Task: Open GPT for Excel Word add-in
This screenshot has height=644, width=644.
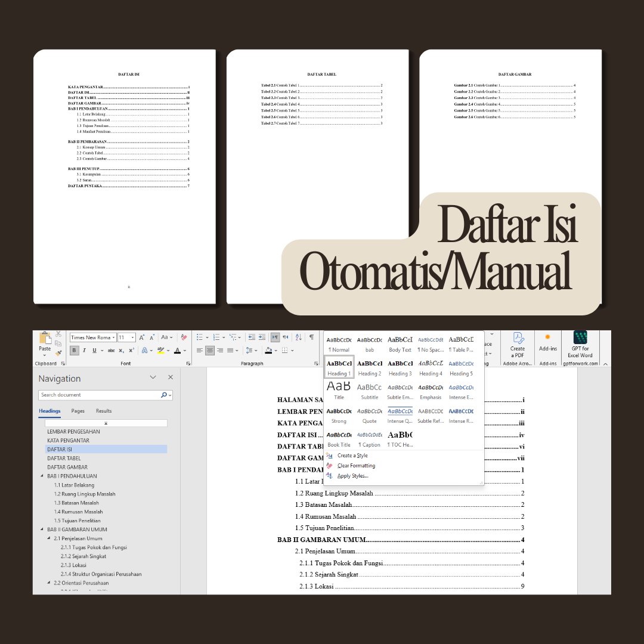Action: pyautogui.click(x=580, y=345)
